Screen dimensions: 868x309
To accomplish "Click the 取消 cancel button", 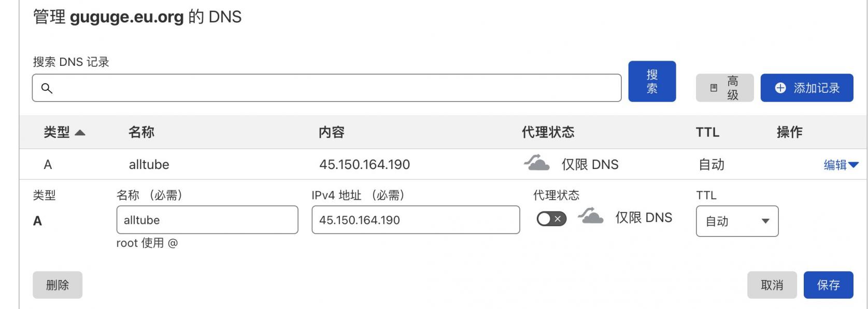I will point(772,285).
